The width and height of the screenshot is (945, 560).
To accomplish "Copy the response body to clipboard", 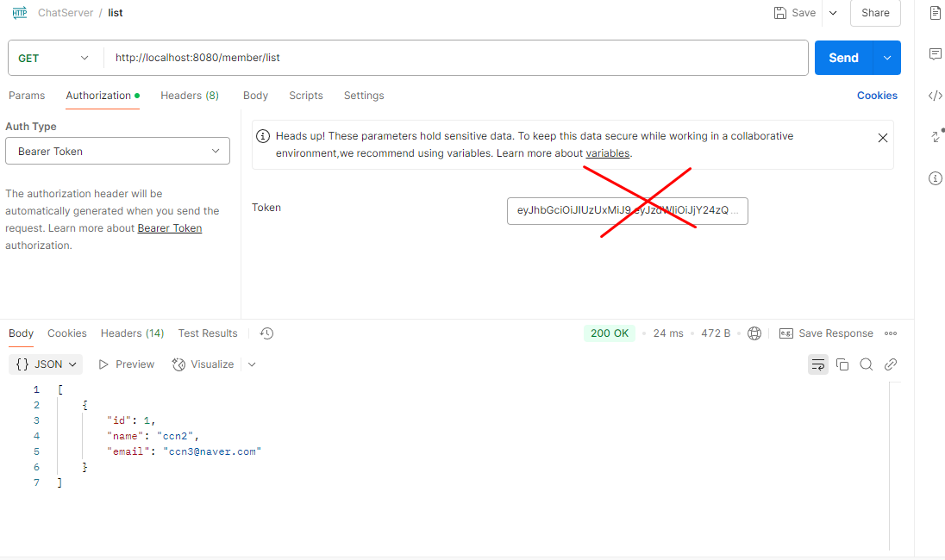I will click(842, 364).
